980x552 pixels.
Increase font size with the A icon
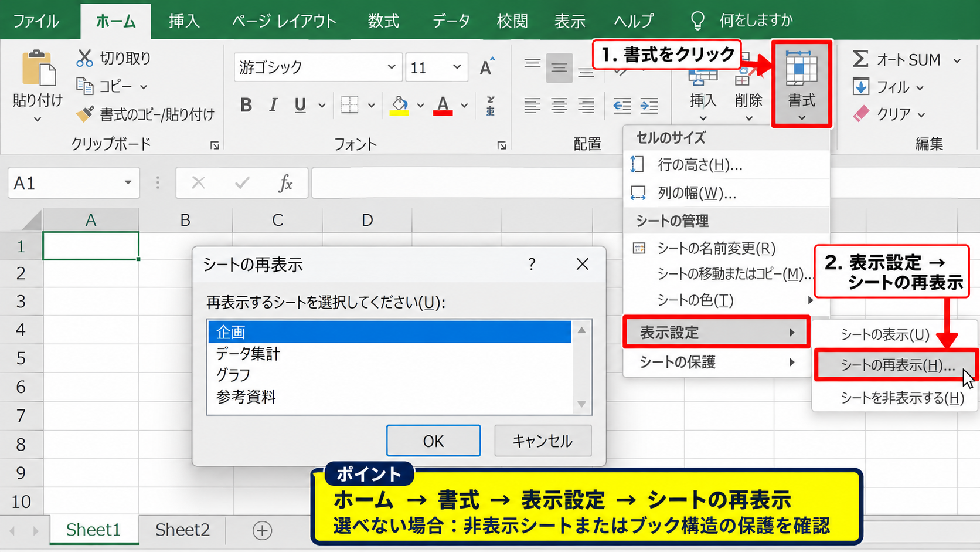pos(487,67)
